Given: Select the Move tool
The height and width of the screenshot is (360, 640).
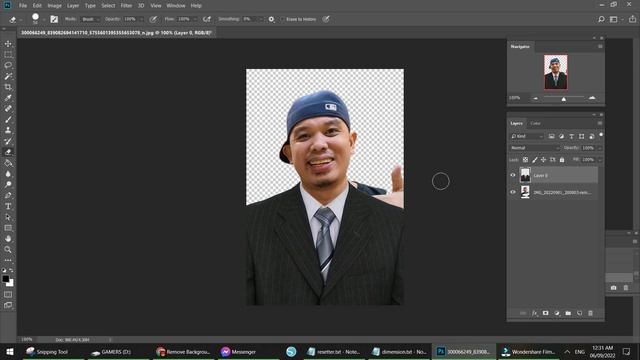Looking at the screenshot, I should pyautogui.click(x=8, y=44).
